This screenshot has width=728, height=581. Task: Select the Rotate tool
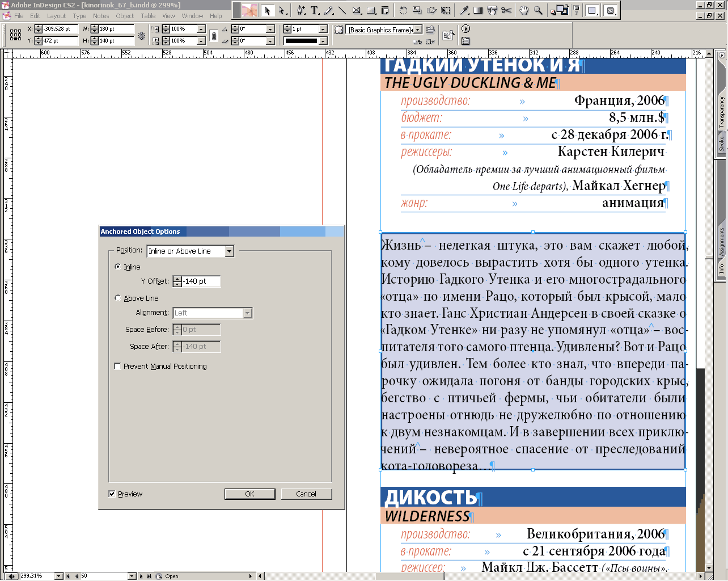403,10
